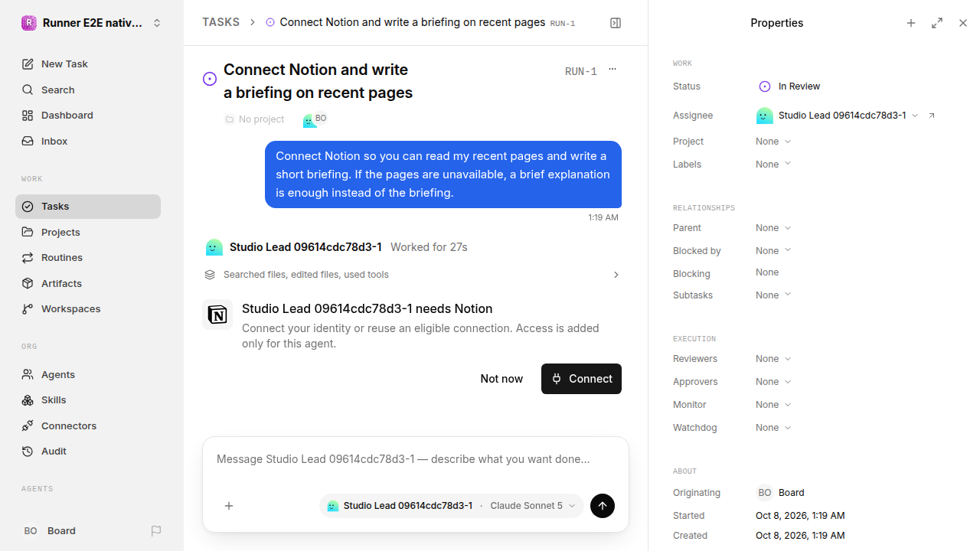Open the Skills icon in sidebar
Viewport: 980px width, 551px height.
(x=28, y=400)
